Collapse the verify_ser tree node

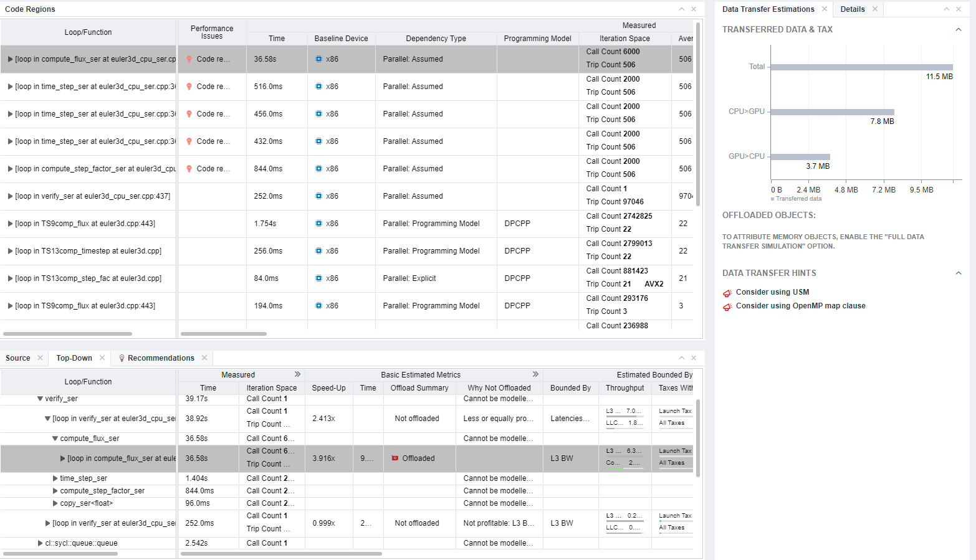pos(40,399)
